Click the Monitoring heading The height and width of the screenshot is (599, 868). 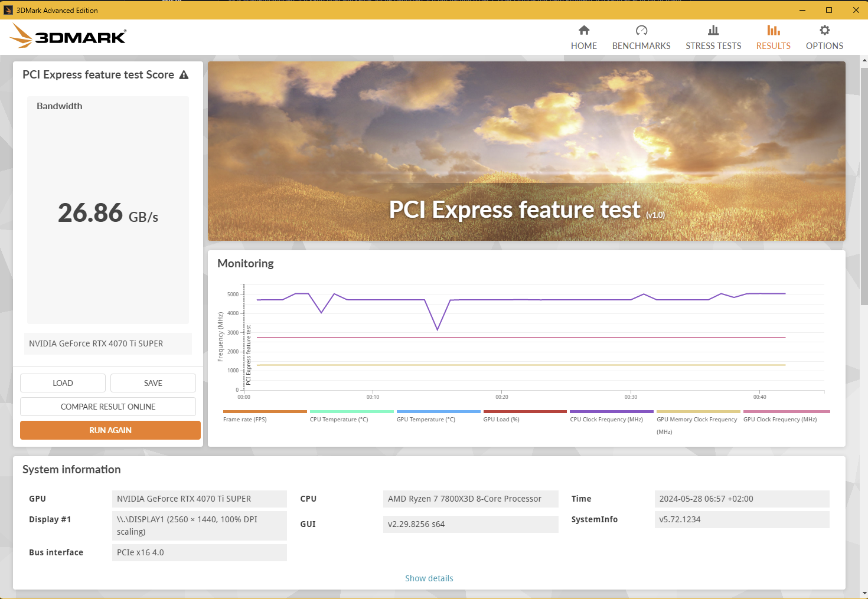tap(246, 263)
